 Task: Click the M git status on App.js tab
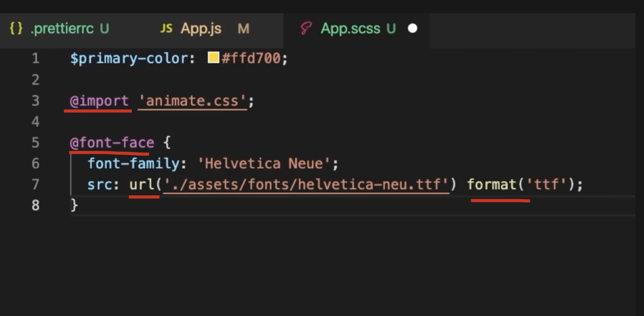[x=243, y=28]
